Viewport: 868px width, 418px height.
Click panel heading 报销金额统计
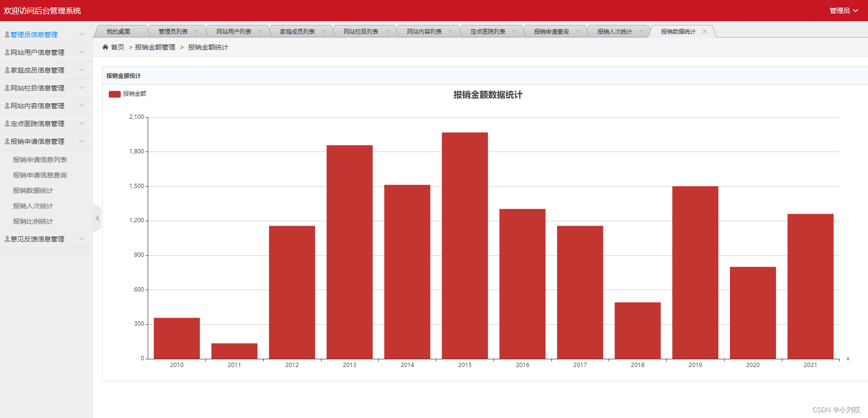coord(124,76)
